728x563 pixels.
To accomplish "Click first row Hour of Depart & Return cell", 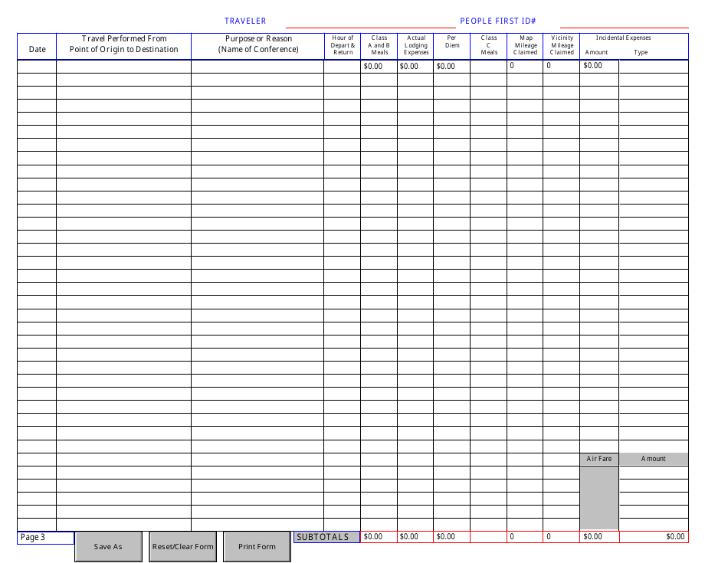I will (x=342, y=67).
